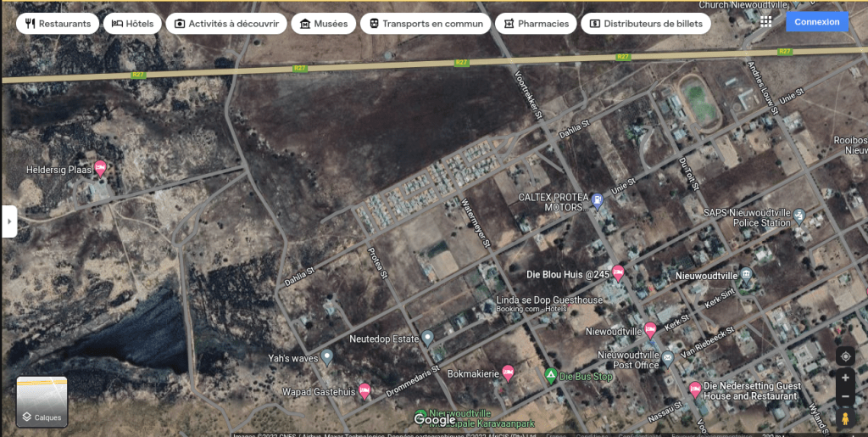The width and height of the screenshot is (868, 437).
Task: Select the Neutedop Estate location pin
Action: [428, 338]
